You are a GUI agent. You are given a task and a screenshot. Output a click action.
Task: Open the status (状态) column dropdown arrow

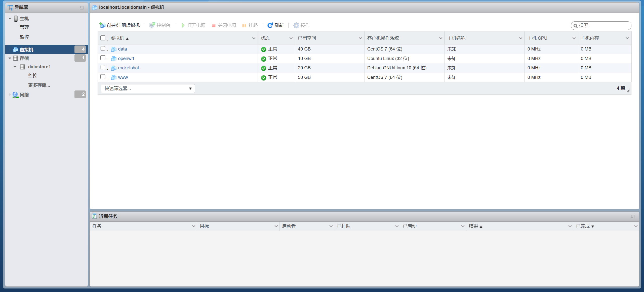click(x=291, y=38)
